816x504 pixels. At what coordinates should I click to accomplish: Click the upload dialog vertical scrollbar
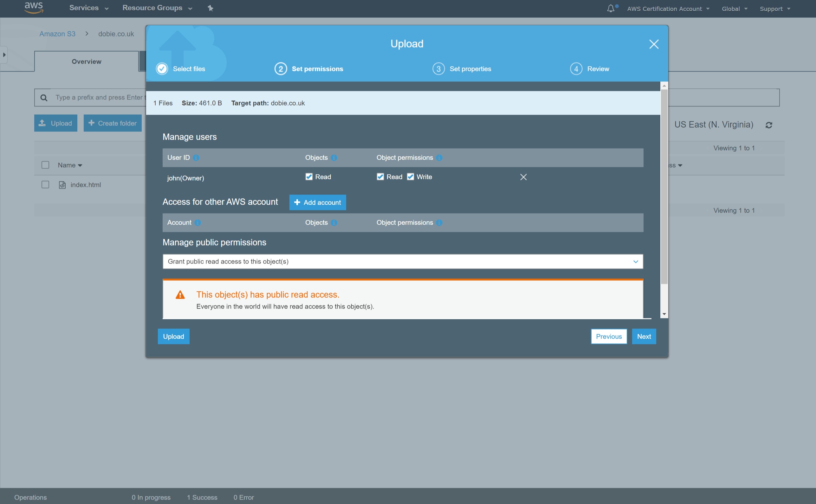(x=664, y=187)
